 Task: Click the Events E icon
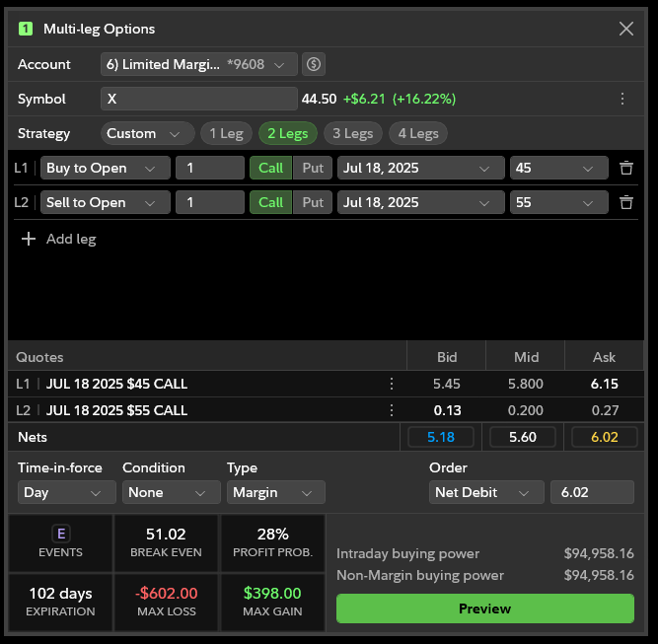(61, 534)
